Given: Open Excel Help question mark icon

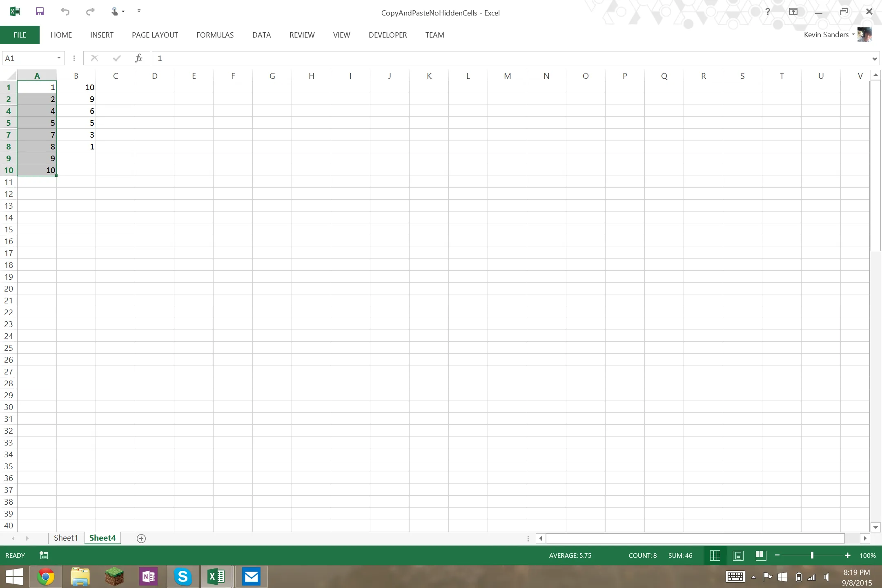Looking at the screenshot, I should click(x=768, y=11).
